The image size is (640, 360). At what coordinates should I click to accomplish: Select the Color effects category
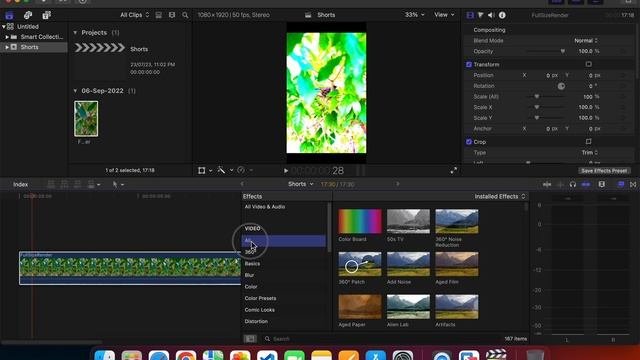coord(251,287)
